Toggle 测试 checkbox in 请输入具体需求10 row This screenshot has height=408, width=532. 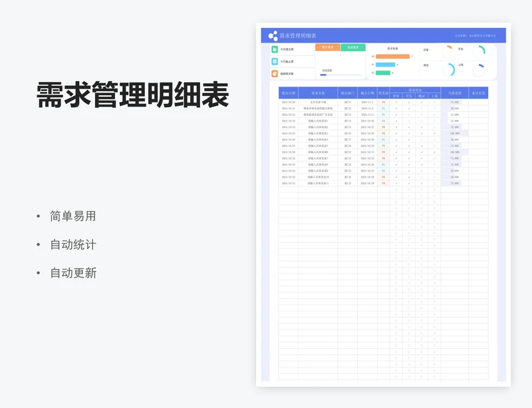pos(422,177)
